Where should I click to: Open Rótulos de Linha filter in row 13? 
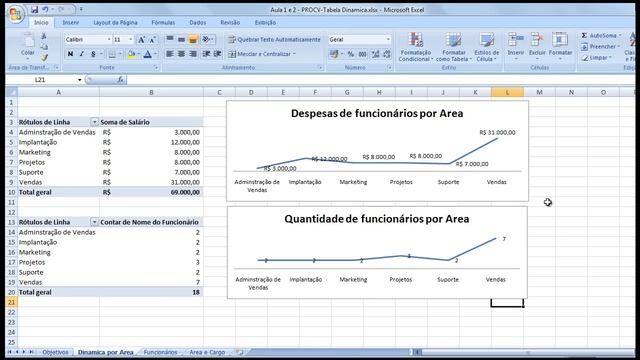point(94,222)
